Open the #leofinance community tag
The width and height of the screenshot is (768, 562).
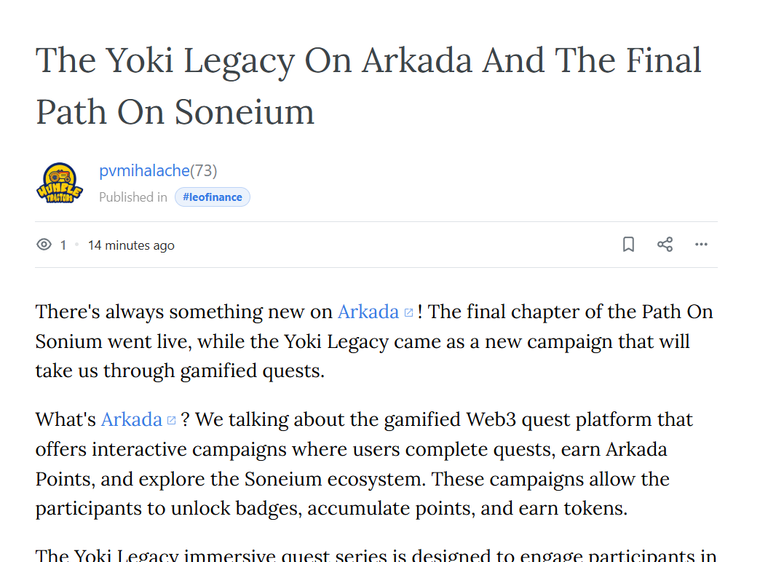pyautogui.click(x=212, y=197)
